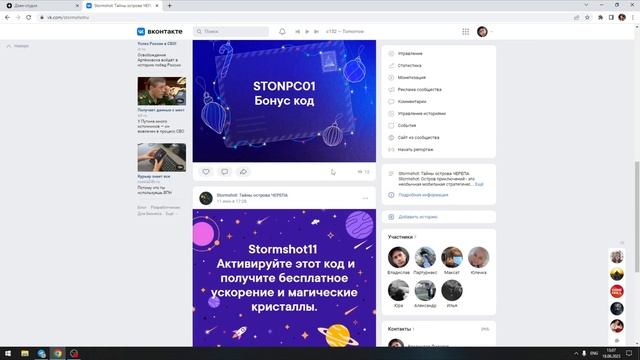
Task: Open first chat avatar in side panel
Action: (617, 257)
